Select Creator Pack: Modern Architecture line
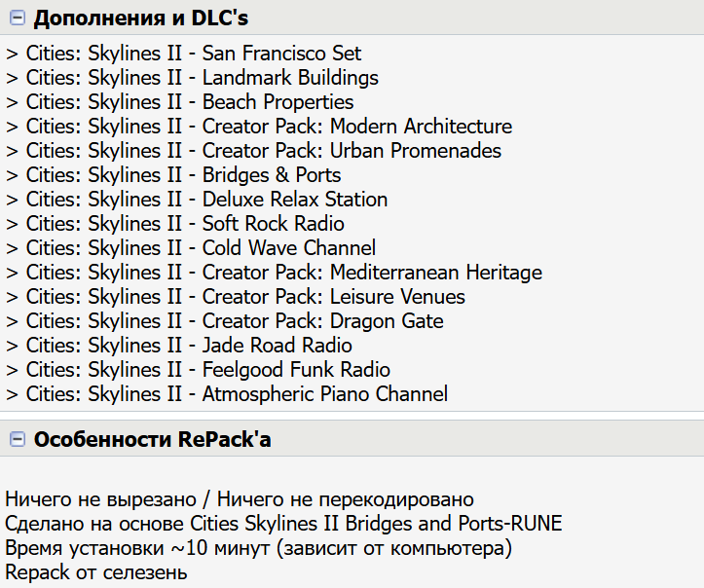Screen dimensions: 704x588 (x=259, y=127)
